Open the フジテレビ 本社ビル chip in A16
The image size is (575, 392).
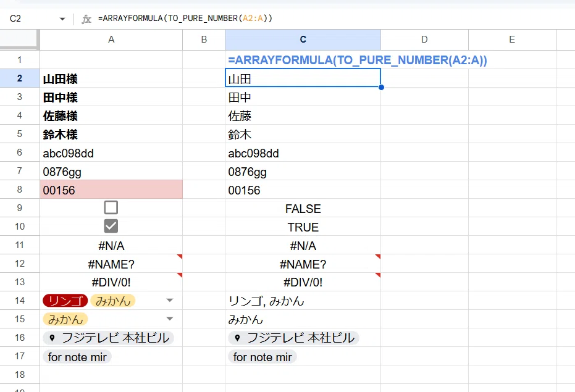[x=109, y=338]
